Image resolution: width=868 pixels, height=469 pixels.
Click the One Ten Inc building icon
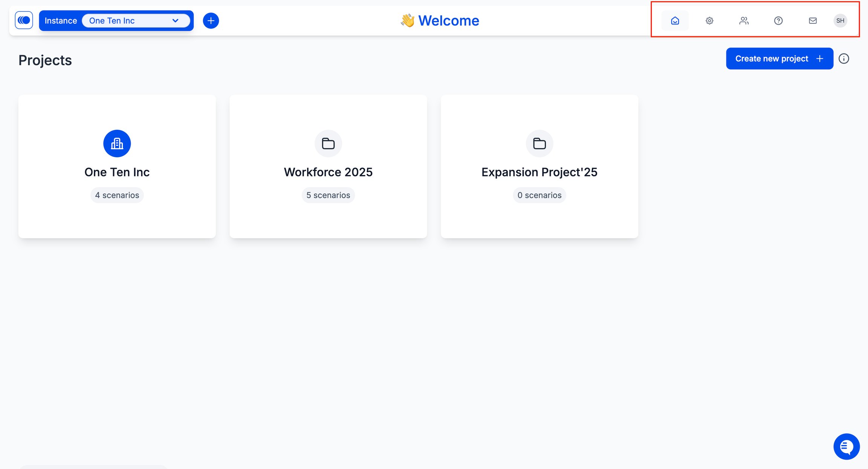pyautogui.click(x=117, y=144)
